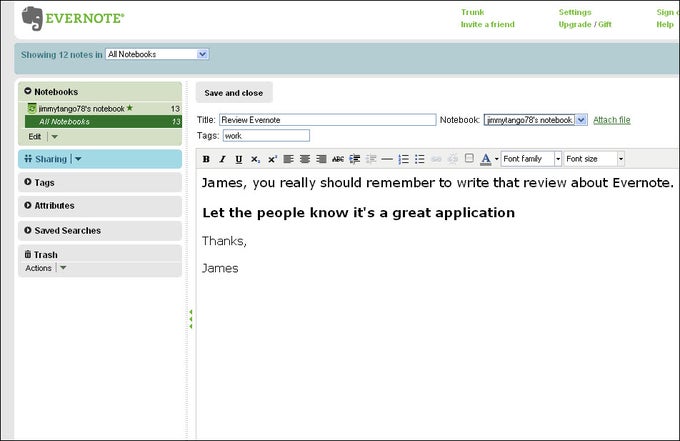
Task: Increase indent of the paragraph
Action: pos(355,159)
